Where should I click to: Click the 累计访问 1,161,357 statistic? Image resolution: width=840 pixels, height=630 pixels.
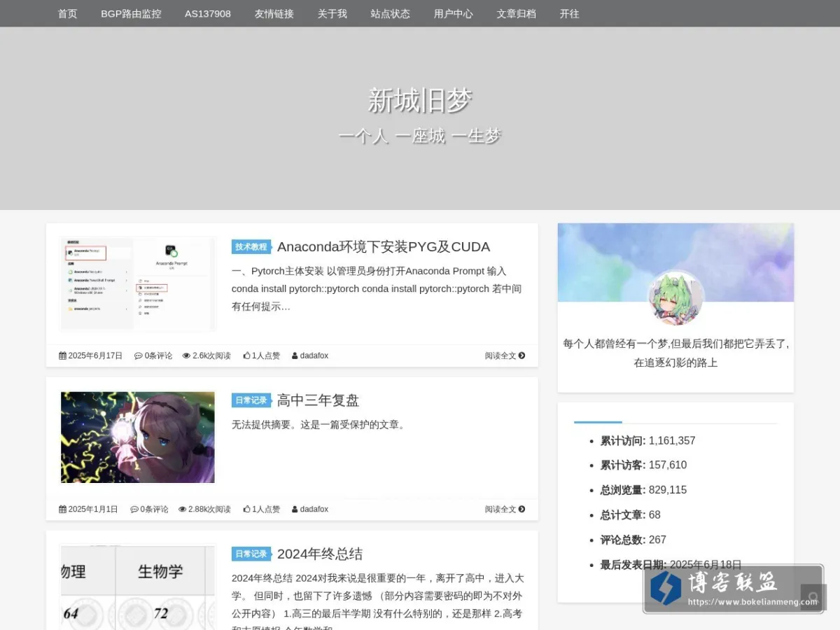(x=647, y=440)
